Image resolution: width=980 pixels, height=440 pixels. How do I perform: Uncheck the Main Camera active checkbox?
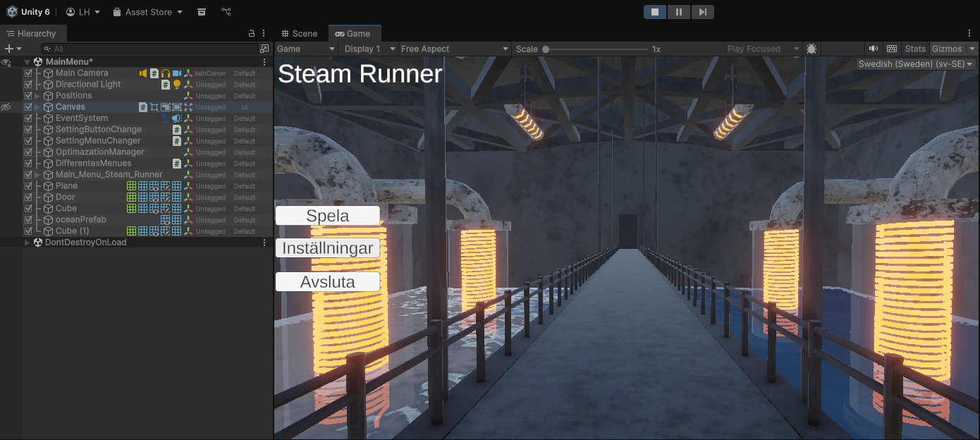point(28,73)
